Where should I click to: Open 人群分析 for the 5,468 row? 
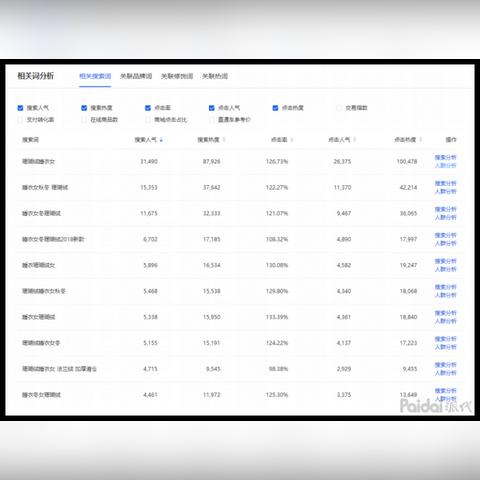445,295
